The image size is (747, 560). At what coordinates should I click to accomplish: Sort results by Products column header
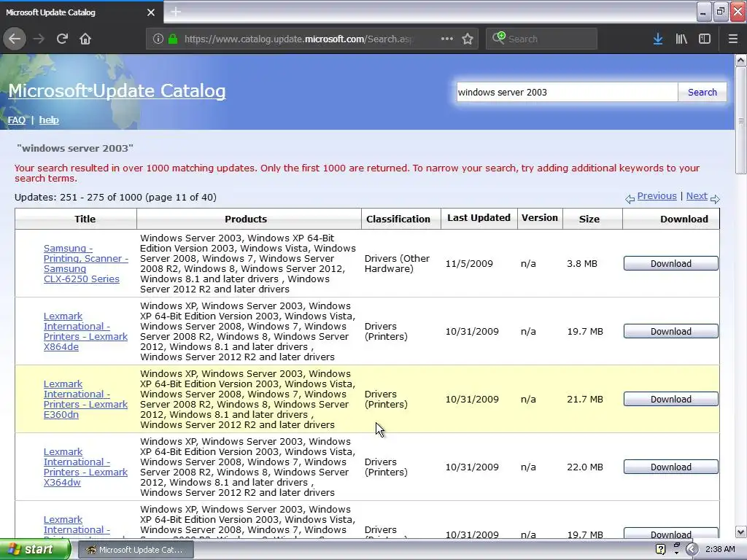point(246,219)
